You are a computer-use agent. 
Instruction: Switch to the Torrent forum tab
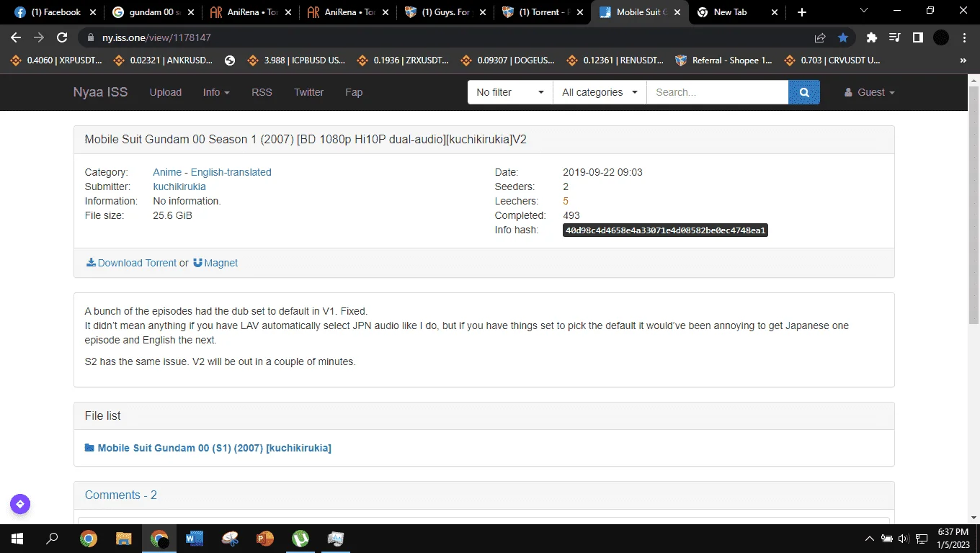click(542, 12)
